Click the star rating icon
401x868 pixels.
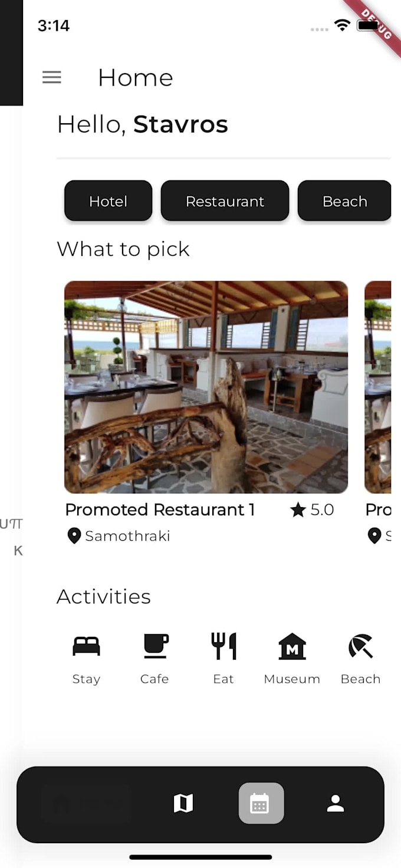coord(298,510)
